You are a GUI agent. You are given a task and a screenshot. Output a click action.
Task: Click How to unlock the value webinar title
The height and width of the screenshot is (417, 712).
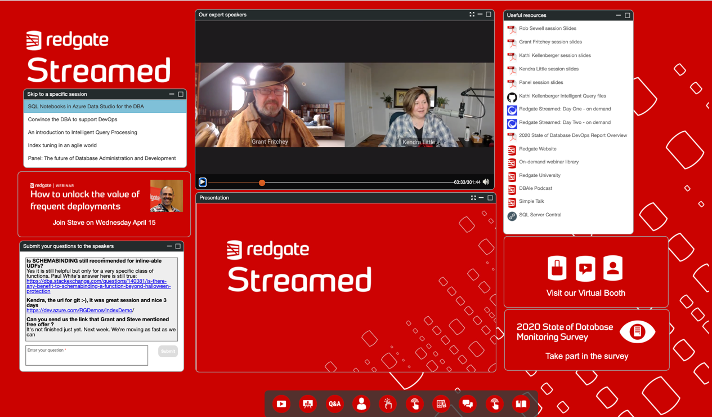tap(85, 200)
